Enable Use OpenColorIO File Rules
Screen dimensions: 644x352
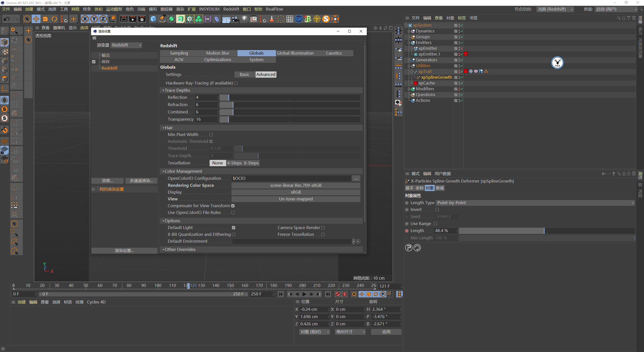233,212
